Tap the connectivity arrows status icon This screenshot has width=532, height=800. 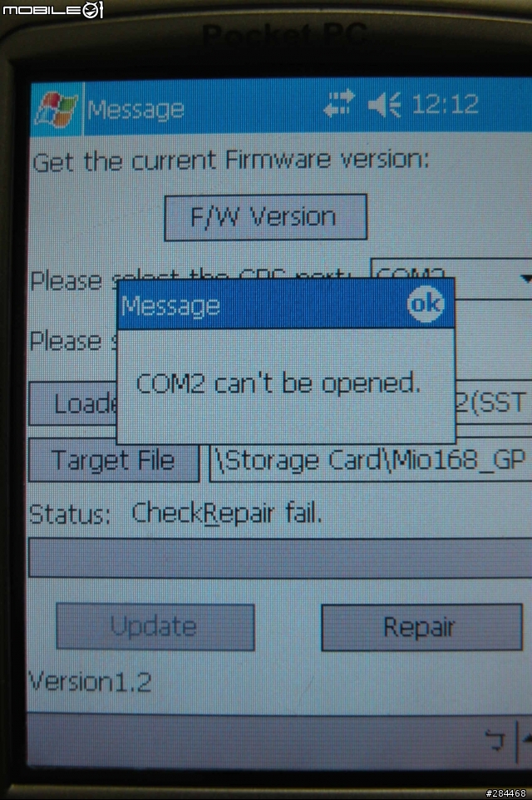339,104
